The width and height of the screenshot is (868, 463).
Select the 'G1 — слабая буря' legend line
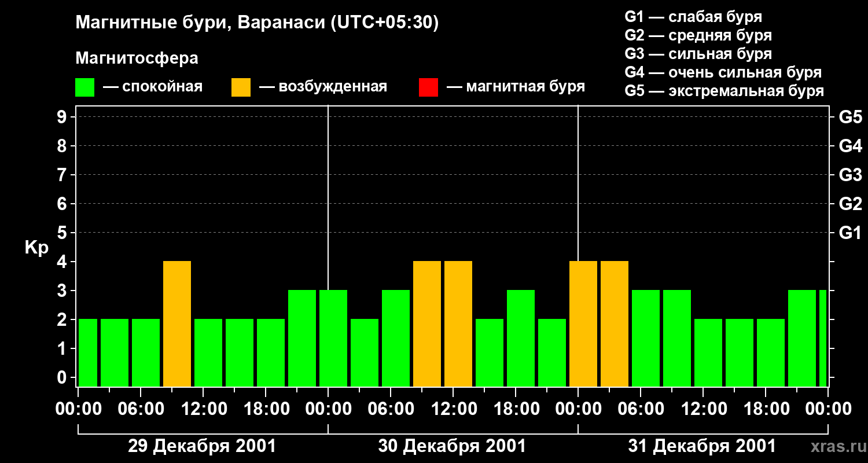point(693,17)
